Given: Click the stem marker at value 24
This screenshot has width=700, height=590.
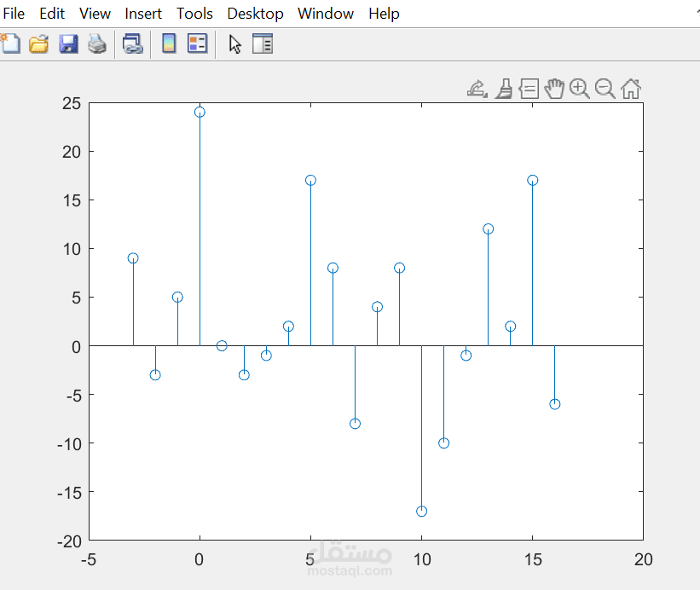Looking at the screenshot, I should point(200,112).
